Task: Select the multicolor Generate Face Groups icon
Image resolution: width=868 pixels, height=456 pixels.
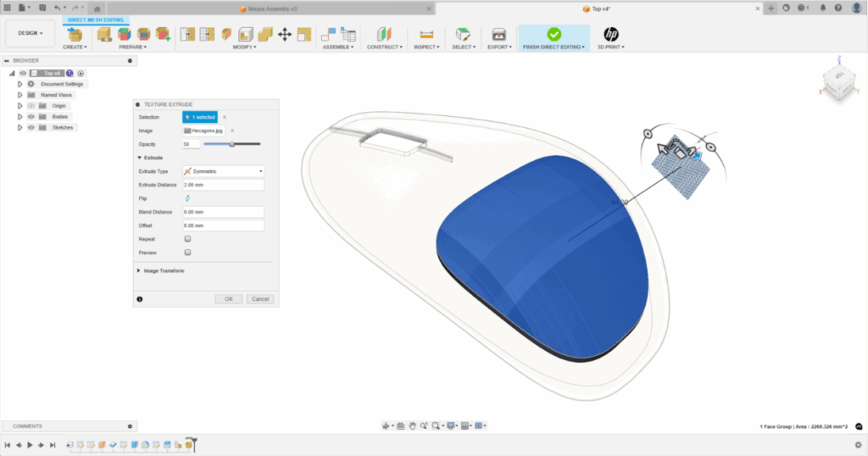Action: (124, 34)
